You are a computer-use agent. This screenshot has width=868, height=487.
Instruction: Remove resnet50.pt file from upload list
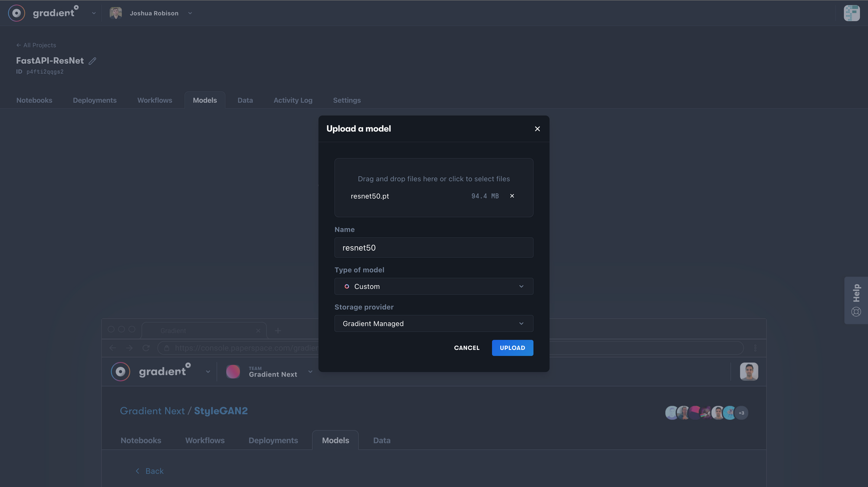coord(512,196)
